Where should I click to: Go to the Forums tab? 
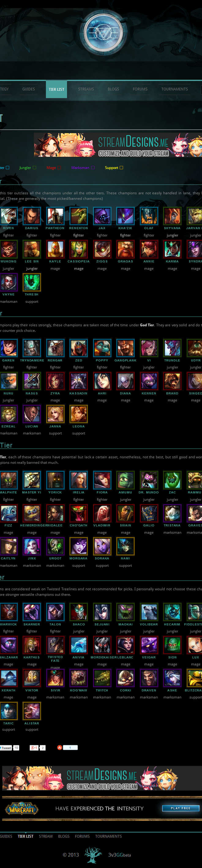coord(140,89)
